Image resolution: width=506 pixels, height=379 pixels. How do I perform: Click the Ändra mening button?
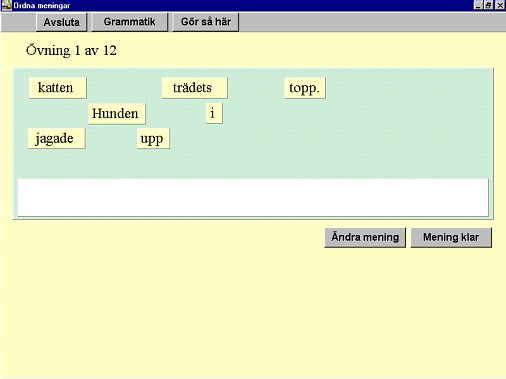[365, 237]
